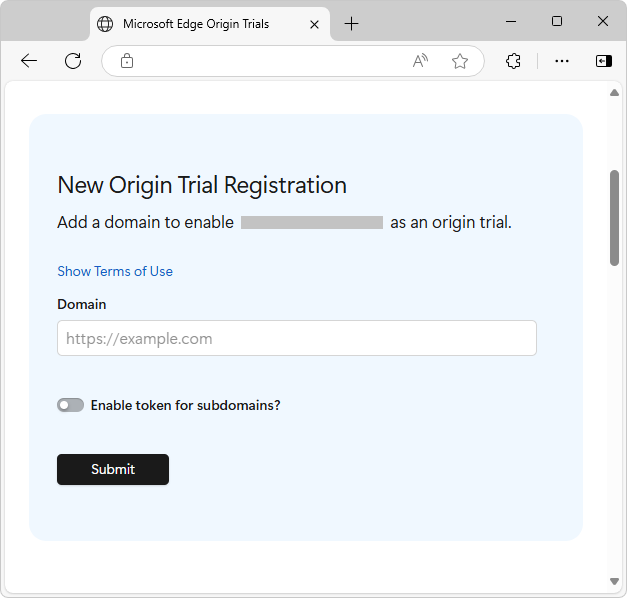
Task: Click the site info lock icon
Action: coord(127,61)
